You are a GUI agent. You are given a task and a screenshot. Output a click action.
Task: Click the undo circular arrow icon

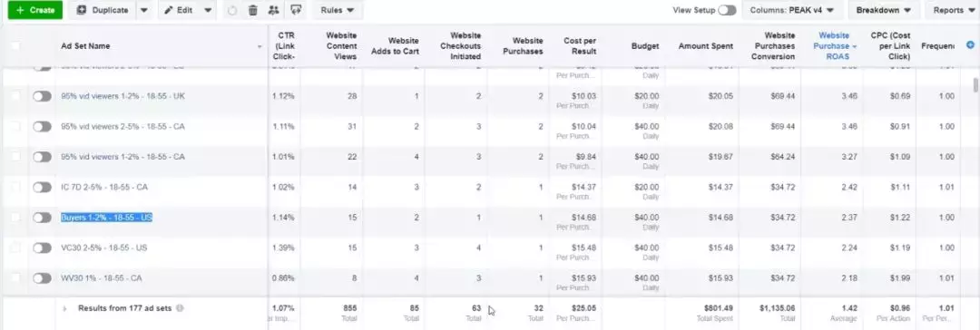233,10
